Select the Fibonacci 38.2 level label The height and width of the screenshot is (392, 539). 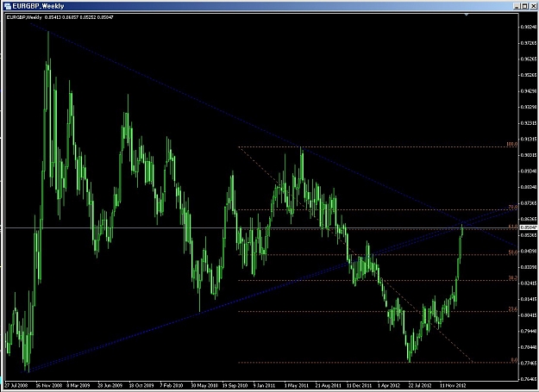tap(512, 278)
